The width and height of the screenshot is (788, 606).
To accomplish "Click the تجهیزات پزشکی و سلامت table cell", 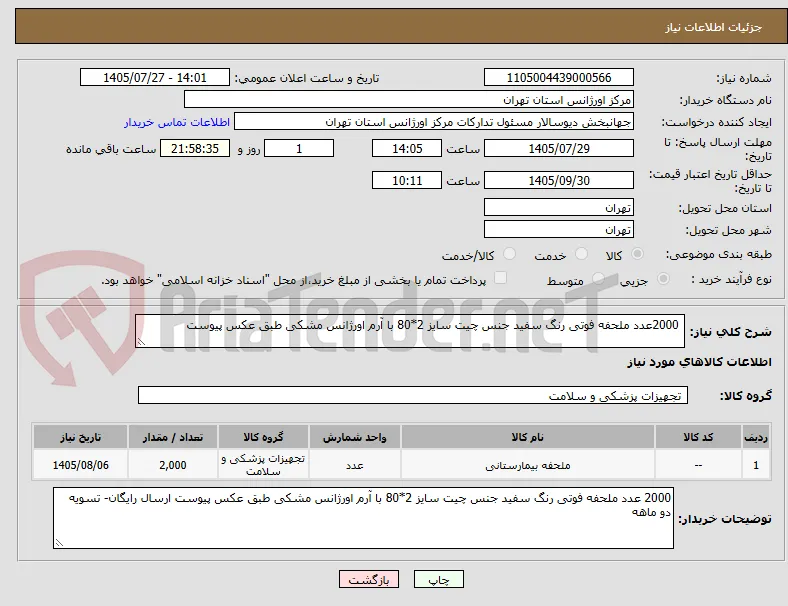I will click(x=263, y=465).
